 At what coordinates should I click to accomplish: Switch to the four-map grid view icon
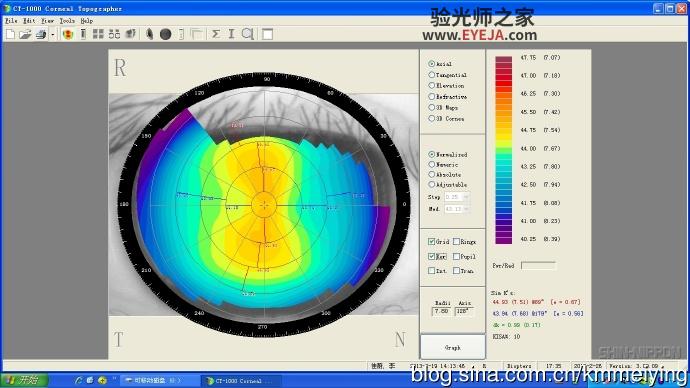coord(98,34)
